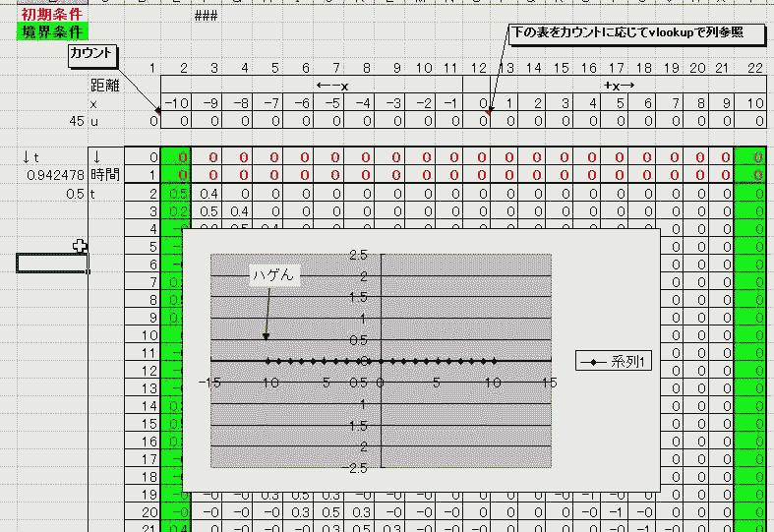Screen dimensions: 774x532
Task: Select green 0.2 cell in time row 3
Action: tap(176, 211)
